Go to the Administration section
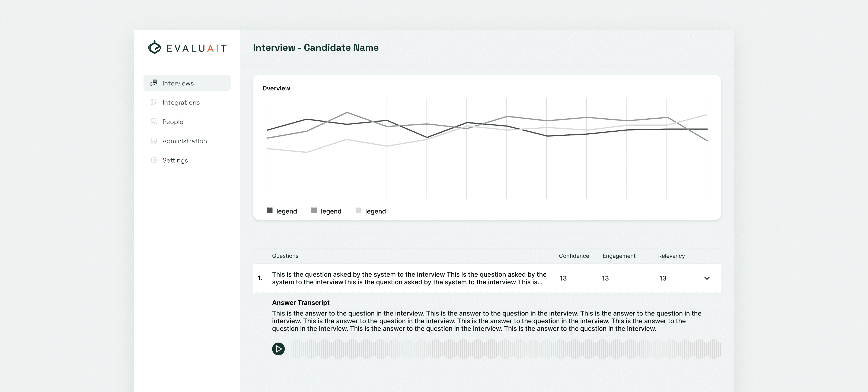 tap(185, 141)
